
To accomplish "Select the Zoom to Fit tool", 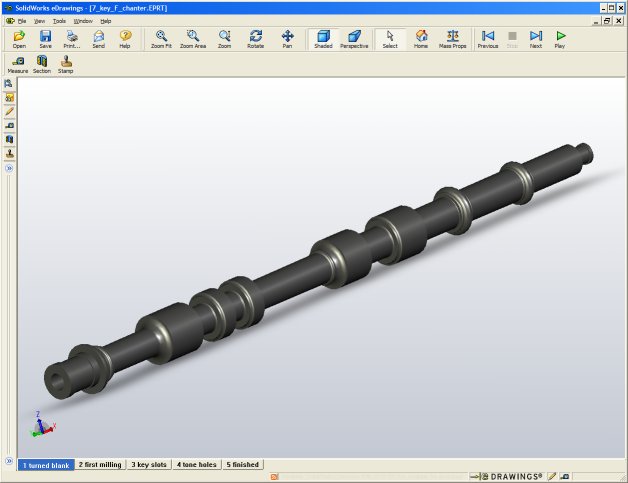I will tap(161, 38).
